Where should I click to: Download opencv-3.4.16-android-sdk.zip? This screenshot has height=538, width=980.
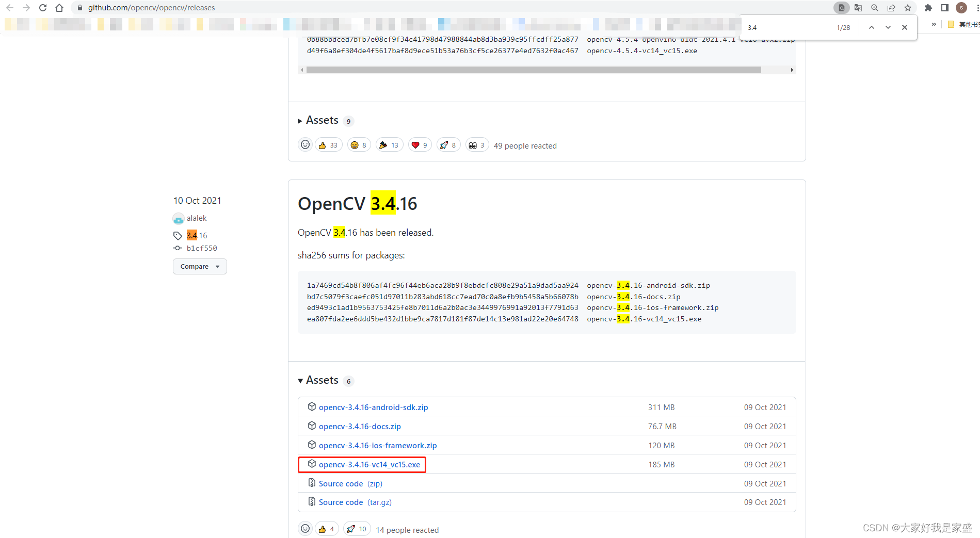[x=373, y=407]
